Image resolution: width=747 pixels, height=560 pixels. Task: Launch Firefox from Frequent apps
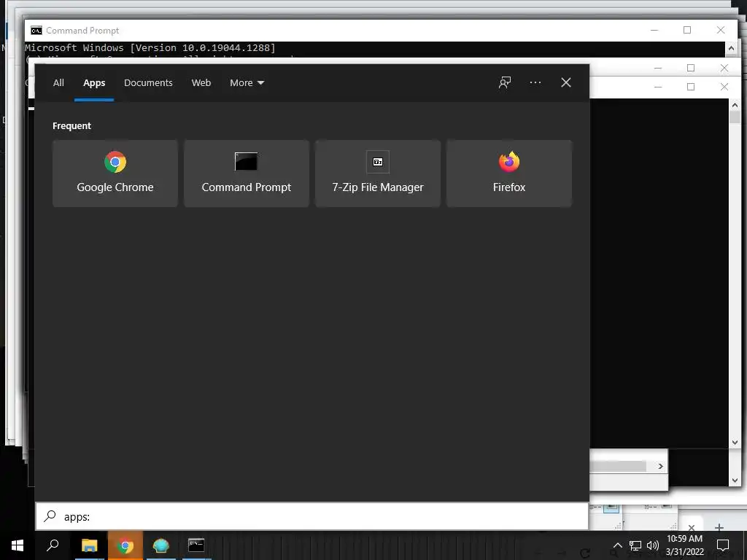tap(508, 174)
